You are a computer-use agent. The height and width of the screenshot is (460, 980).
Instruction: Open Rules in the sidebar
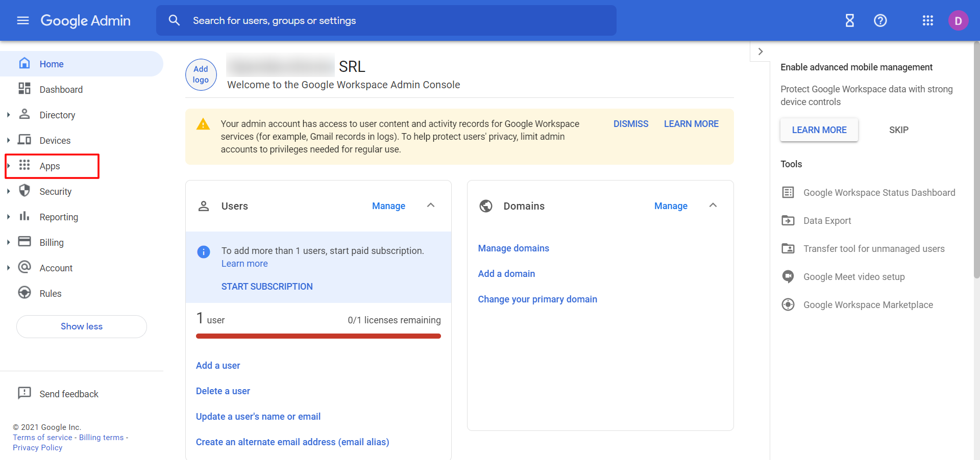coord(50,294)
